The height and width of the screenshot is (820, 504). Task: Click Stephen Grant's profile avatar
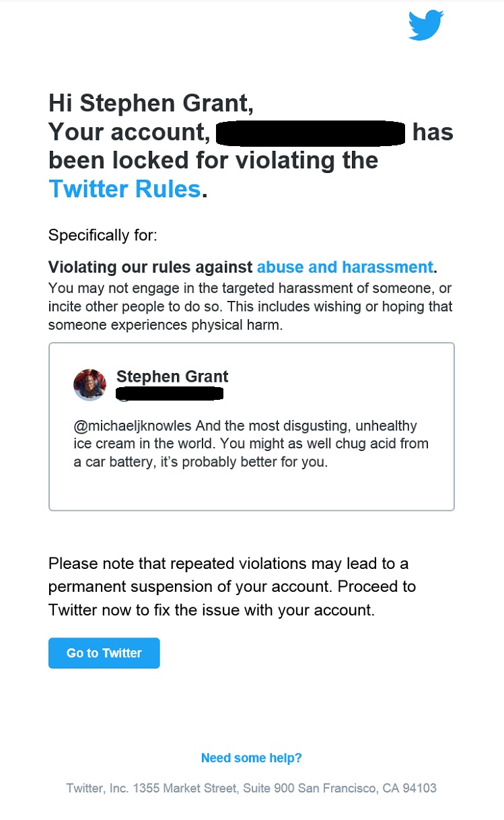[89, 385]
